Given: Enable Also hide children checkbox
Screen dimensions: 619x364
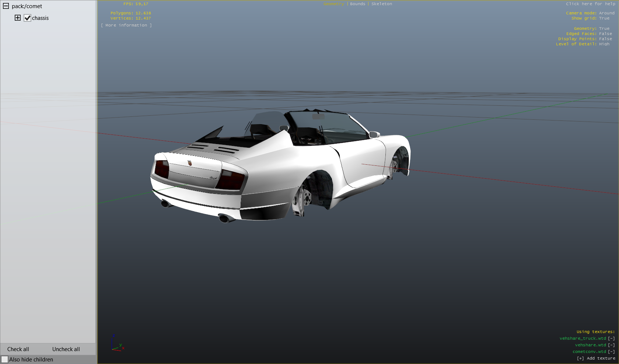Looking at the screenshot, I should (4, 359).
